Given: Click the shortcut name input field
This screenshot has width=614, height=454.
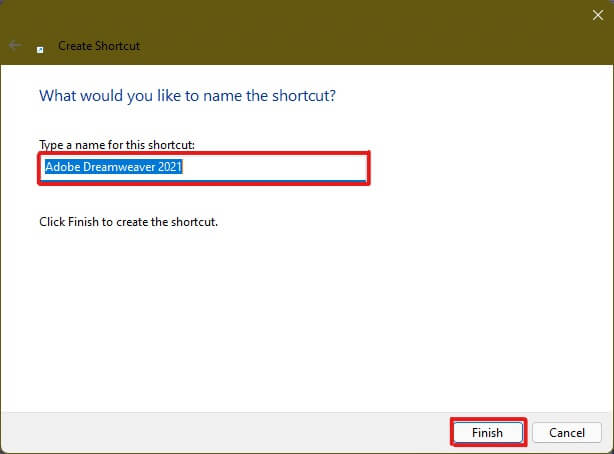Looking at the screenshot, I should (204, 168).
